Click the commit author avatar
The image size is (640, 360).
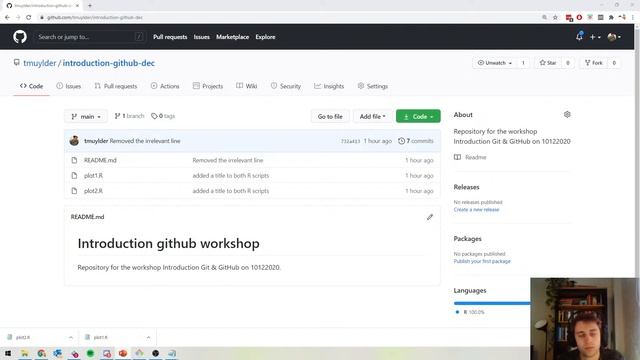74,140
